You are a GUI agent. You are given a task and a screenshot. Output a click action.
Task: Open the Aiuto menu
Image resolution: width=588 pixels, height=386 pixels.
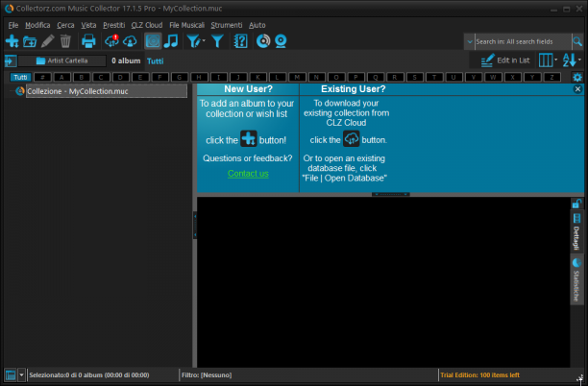[257, 25]
